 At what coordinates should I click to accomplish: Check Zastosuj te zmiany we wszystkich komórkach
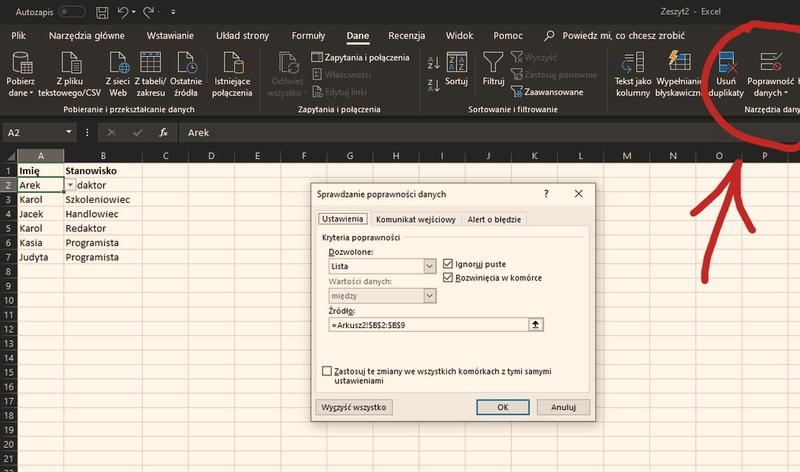(x=327, y=371)
